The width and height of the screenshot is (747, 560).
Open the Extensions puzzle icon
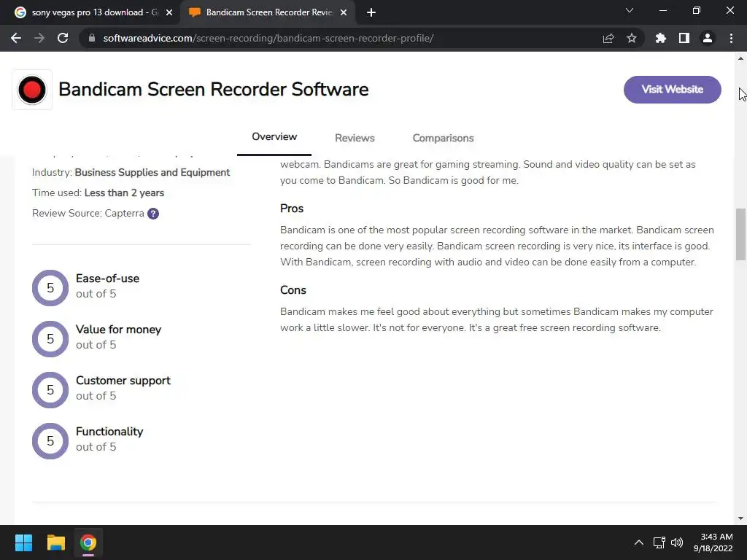click(661, 38)
